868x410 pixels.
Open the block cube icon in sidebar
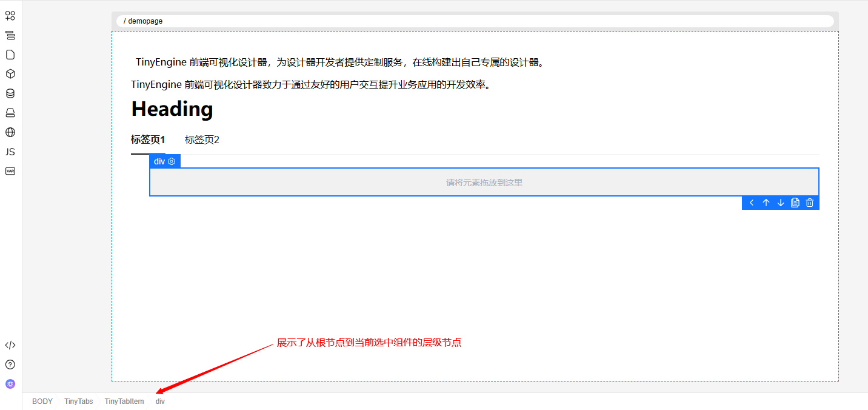tap(10, 74)
